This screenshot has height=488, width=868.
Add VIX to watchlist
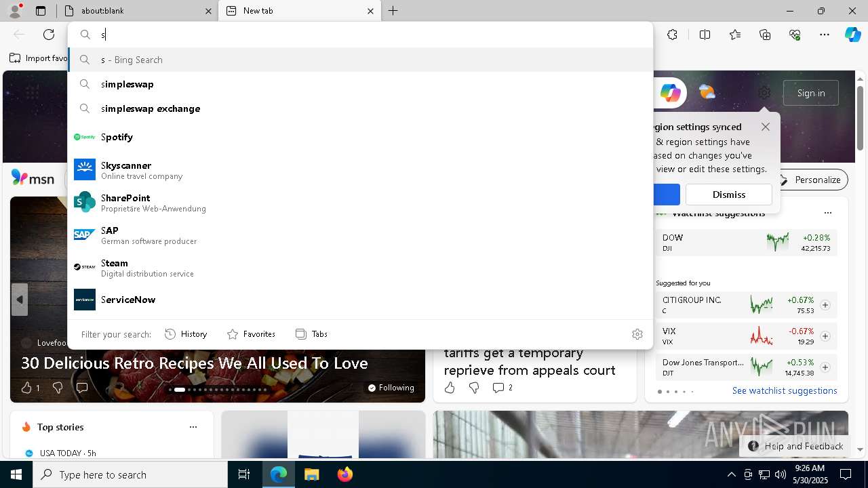pyautogui.click(x=825, y=336)
